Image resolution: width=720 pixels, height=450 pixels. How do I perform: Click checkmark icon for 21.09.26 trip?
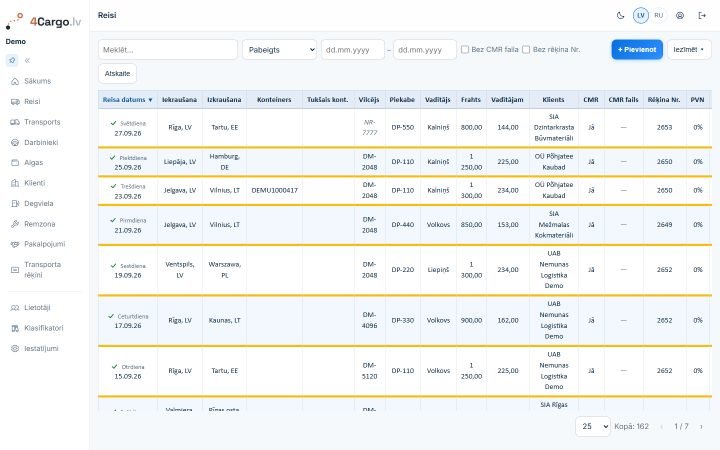coord(113,220)
